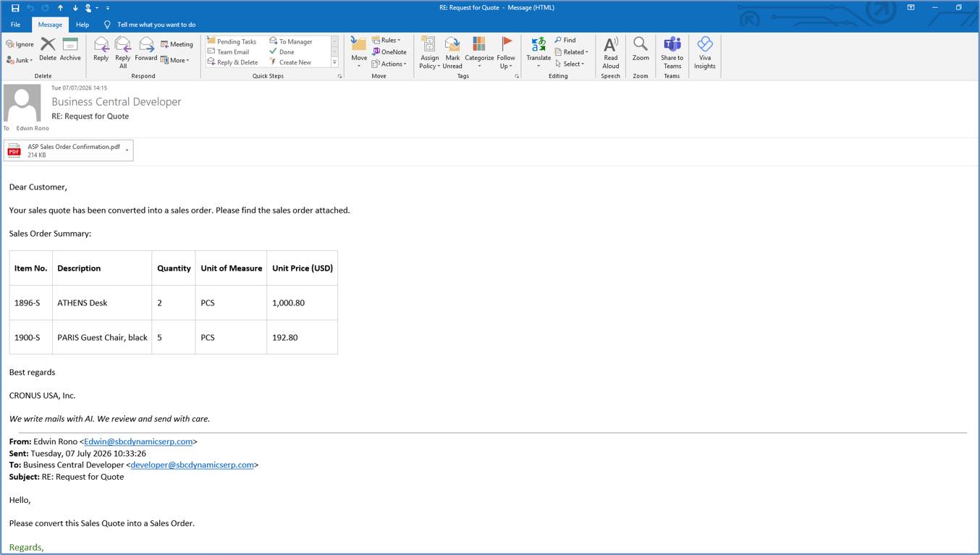Click the Edwin@sbcdynamicserp.com email link
The width and height of the screenshot is (980, 555).
coord(138,441)
